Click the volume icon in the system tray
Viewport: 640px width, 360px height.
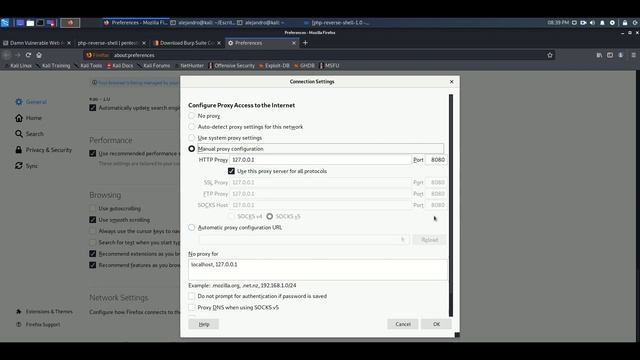pyautogui.click(x=593, y=23)
